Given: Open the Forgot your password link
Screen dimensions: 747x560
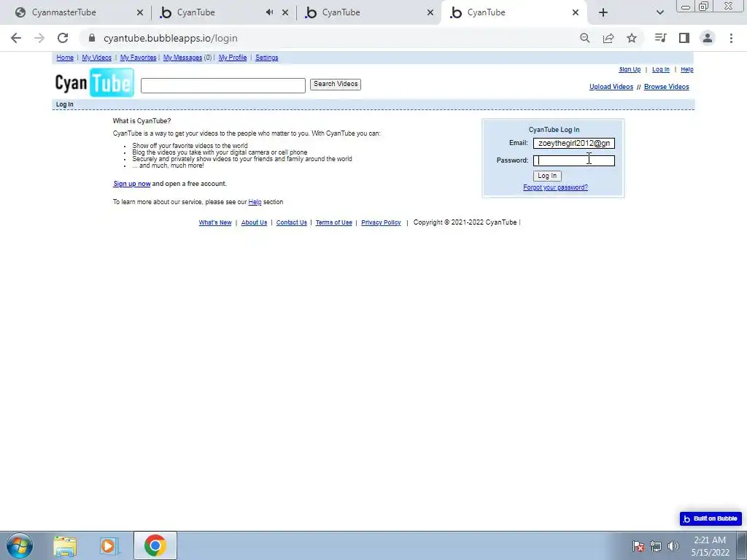Looking at the screenshot, I should [555, 187].
